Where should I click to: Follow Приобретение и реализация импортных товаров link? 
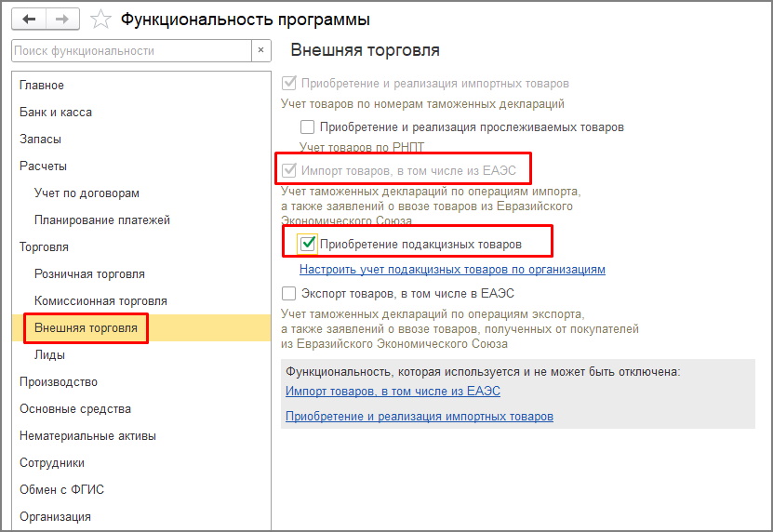(419, 416)
